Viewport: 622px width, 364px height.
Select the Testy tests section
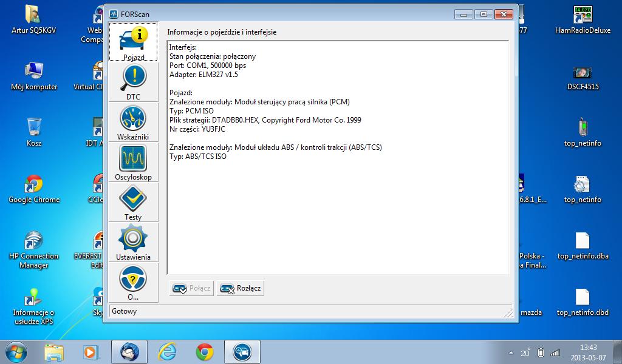point(133,202)
